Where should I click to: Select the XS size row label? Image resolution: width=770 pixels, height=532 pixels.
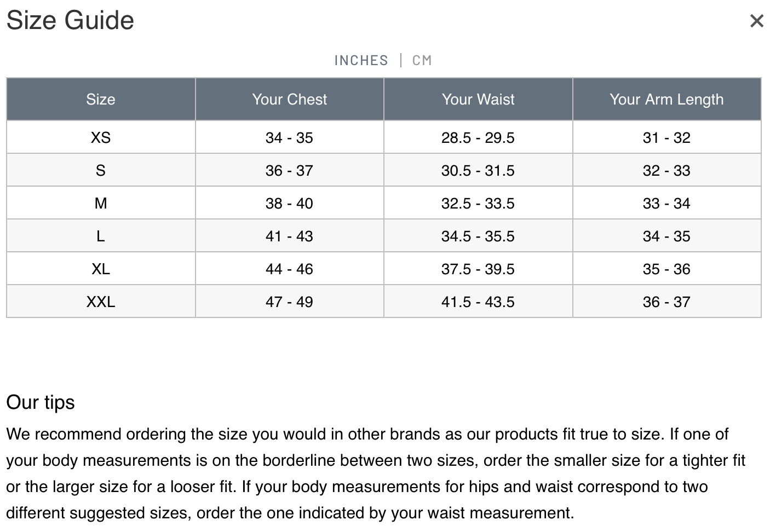pyautogui.click(x=101, y=137)
